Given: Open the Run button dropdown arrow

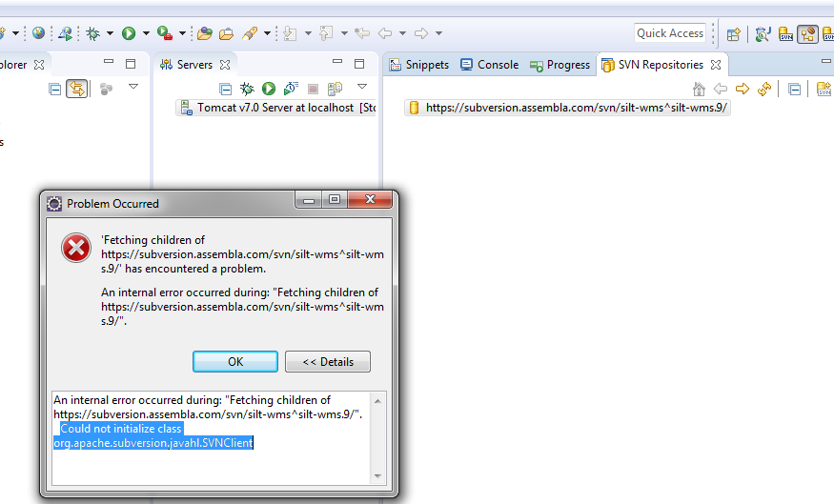Looking at the screenshot, I should [x=146, y=33].
